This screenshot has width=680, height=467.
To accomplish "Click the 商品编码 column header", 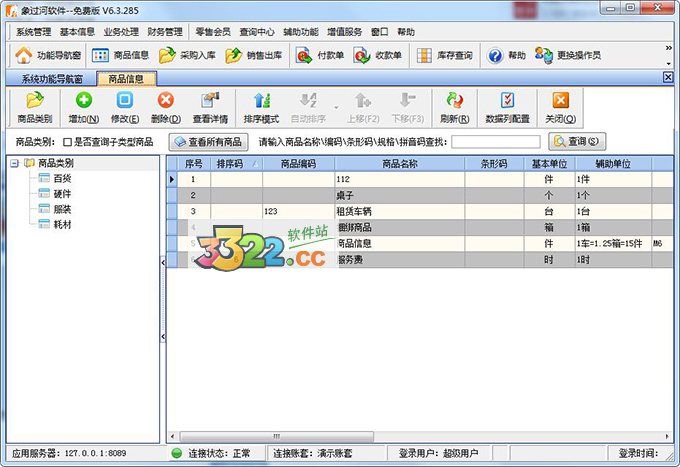I will pyautogui.click(x=298, y=164).
